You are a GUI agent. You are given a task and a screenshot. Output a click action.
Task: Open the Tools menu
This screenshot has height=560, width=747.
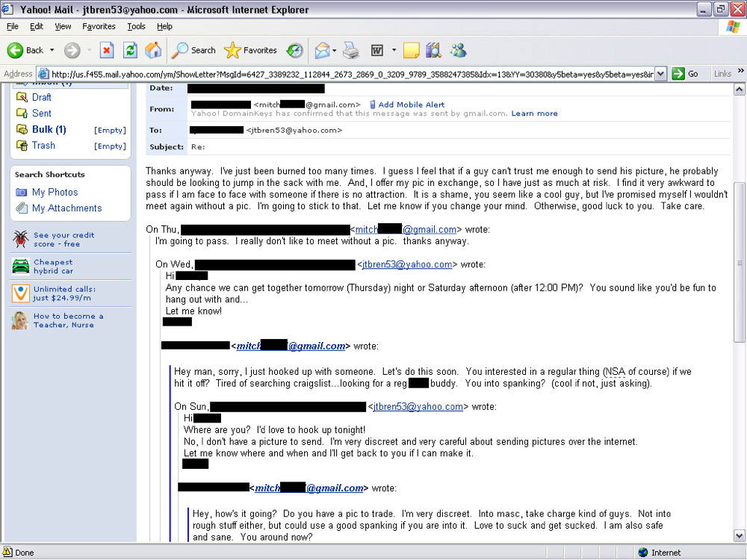[136, 26]
